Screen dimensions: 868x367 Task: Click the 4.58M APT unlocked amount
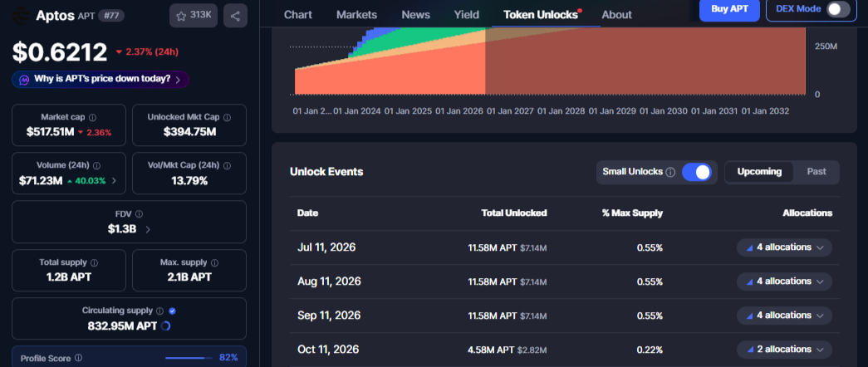(x=492, y=350)
